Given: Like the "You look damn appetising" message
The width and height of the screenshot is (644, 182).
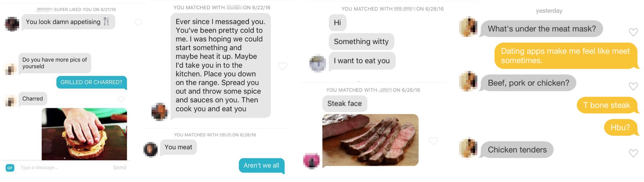Looking at the screenshot, I should click(x=138, y=23).
